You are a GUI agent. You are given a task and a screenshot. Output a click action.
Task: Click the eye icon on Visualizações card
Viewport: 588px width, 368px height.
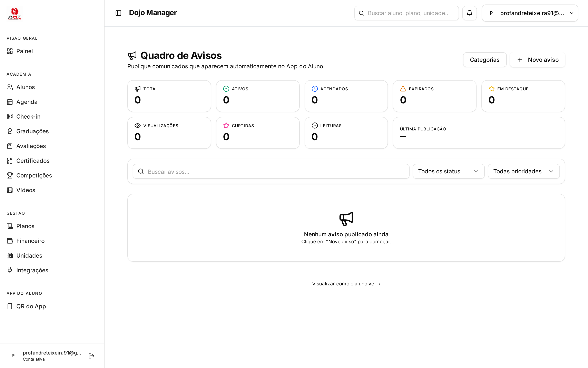pos(138,126)
